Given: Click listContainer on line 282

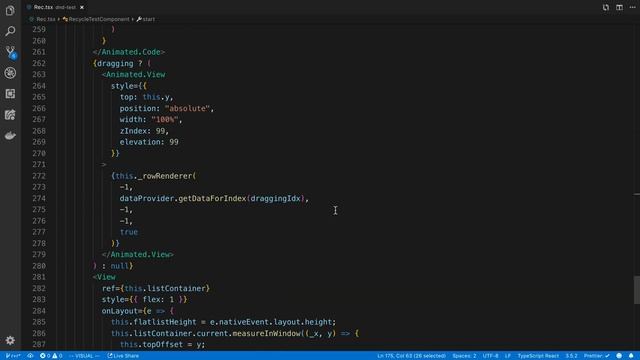Looking at the screenshot, I should click(x=176, y=289).
